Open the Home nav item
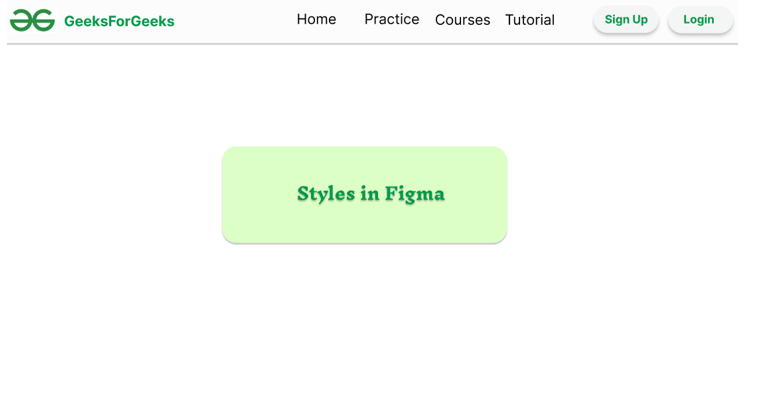Screen dimensions: 770x409 tap(316, 19)
